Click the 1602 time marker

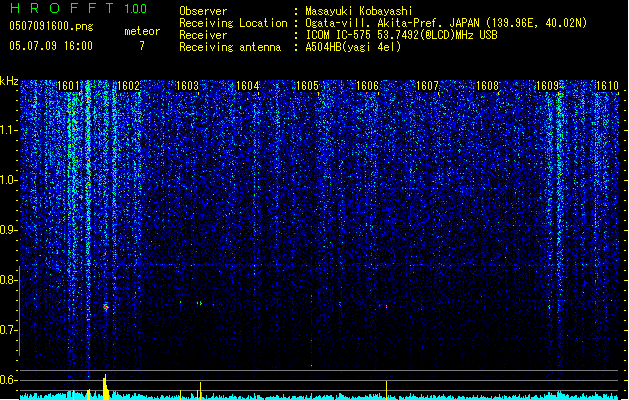pyautogui.click(x=128, y=86)
